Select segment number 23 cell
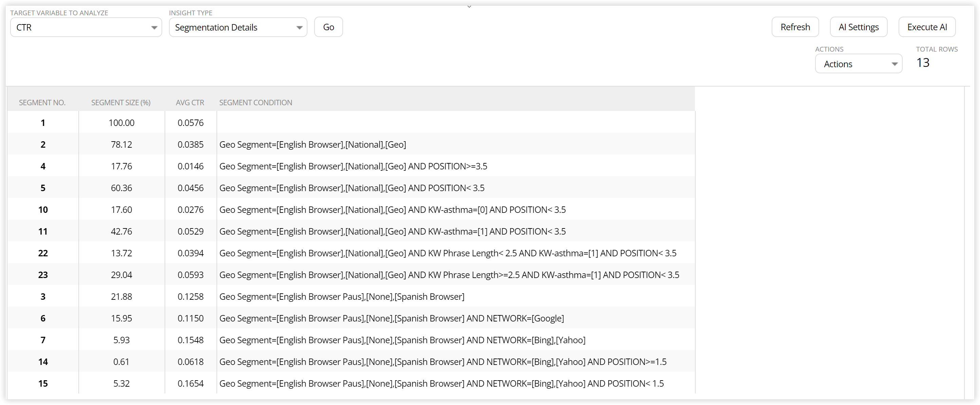 [x=43, y=274]
